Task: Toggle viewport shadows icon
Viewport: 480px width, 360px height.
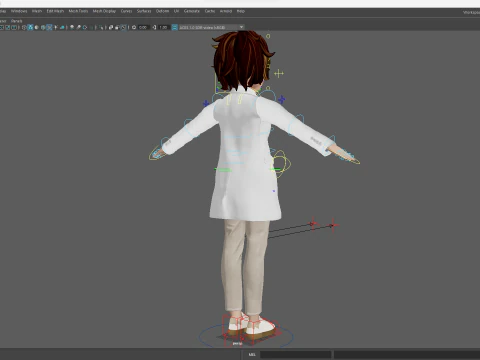Action: pos(62,27)
